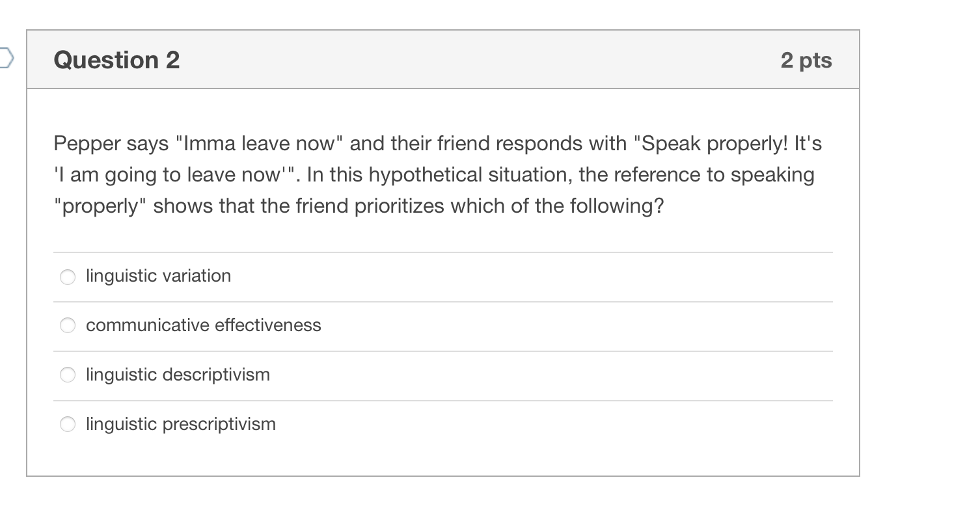Click the "linguistic variation" answer text

(x=158, y=276)
